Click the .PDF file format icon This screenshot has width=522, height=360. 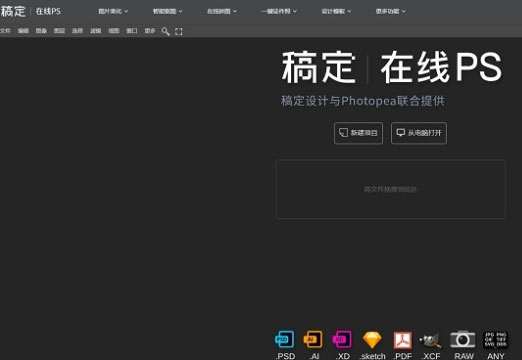[402, 340]
